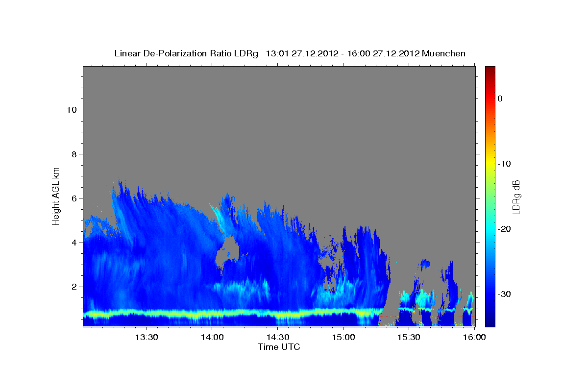Click the dark blue bottom of colorbar
Screen dimensions: 588x392
(490, 322)
